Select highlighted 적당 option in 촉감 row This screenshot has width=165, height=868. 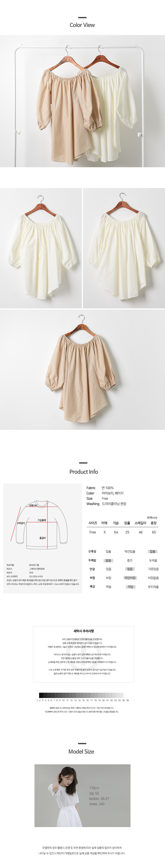pos(130,587)
